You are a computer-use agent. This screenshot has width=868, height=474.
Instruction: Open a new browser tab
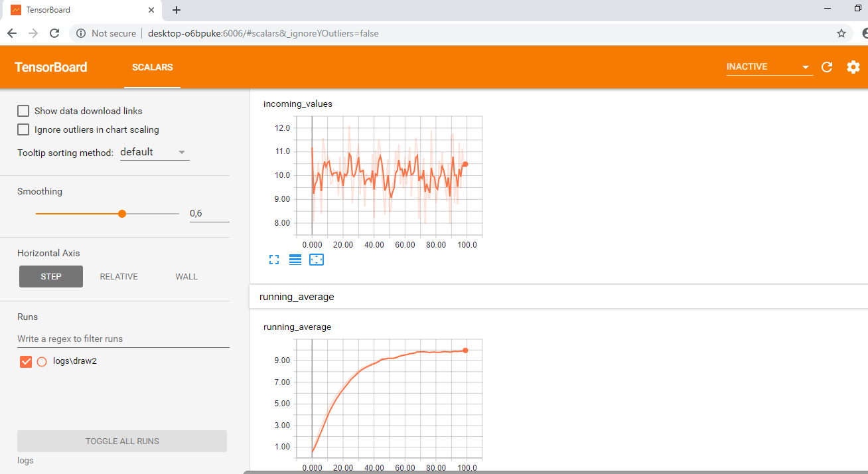[177, 10]
